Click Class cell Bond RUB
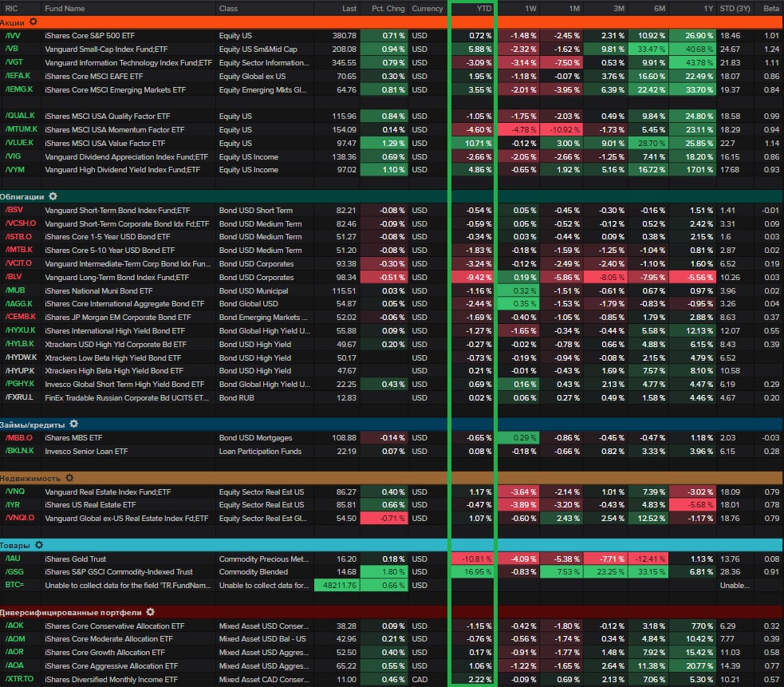Image resolution: width=784 pixels, height=687 pixels. point(237,397)
